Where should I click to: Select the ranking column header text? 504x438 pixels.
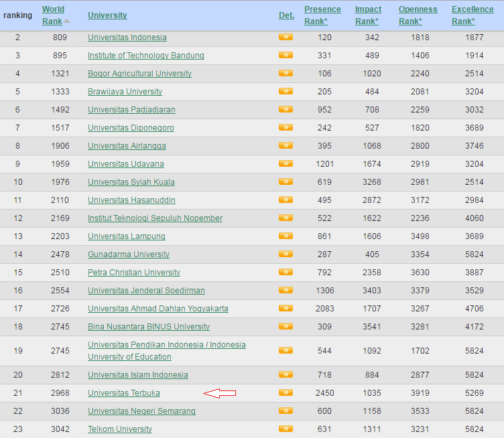[17, 15]
